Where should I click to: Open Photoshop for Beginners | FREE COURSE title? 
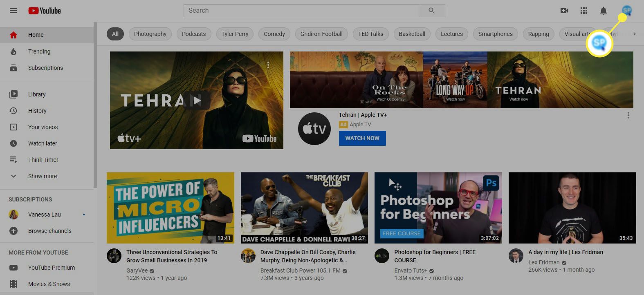pyautogui.click(x=435, y=256)
